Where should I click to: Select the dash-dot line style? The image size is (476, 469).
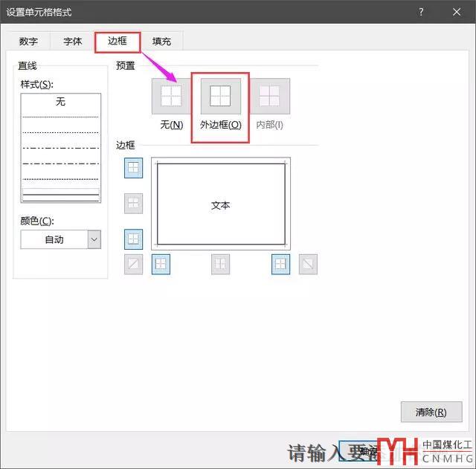60,164
